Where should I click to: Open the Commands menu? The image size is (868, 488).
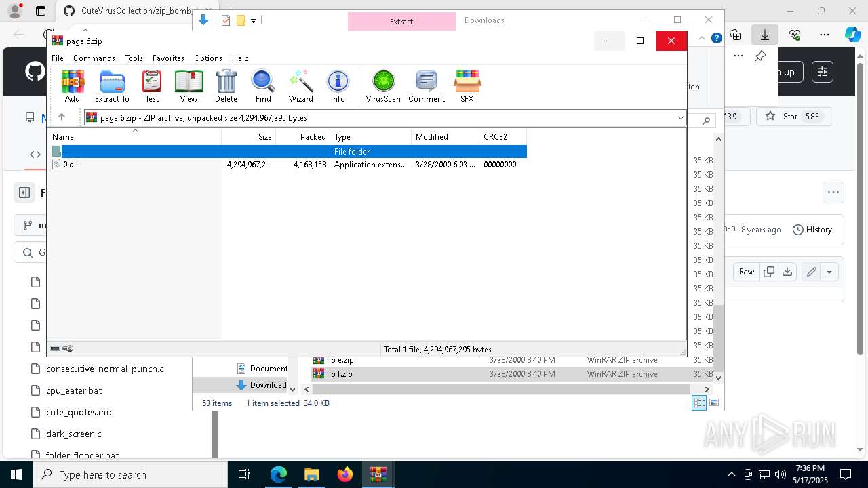pos(94,58)
